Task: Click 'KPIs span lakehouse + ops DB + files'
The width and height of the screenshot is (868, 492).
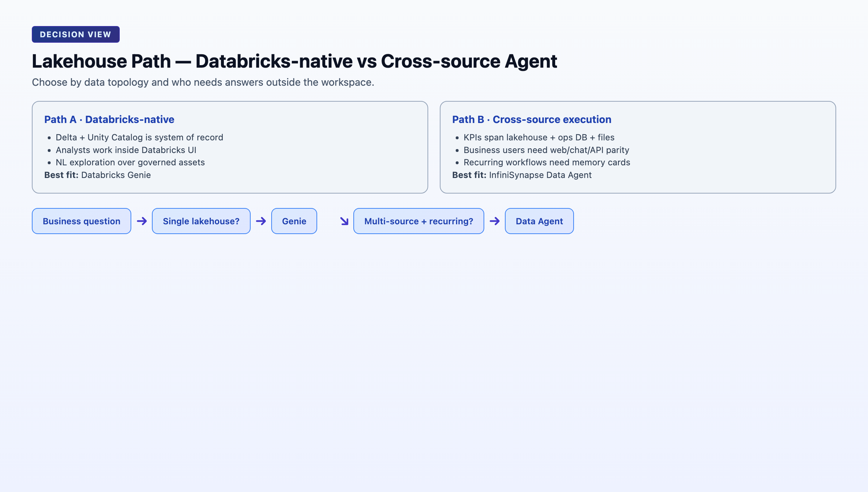Action: click(x=539, y=137)
